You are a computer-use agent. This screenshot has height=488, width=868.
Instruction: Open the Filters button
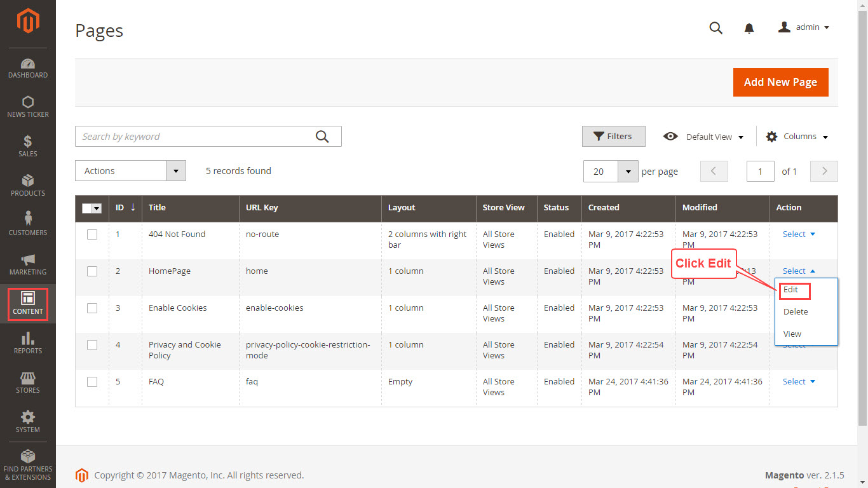(x=614, y=136)
